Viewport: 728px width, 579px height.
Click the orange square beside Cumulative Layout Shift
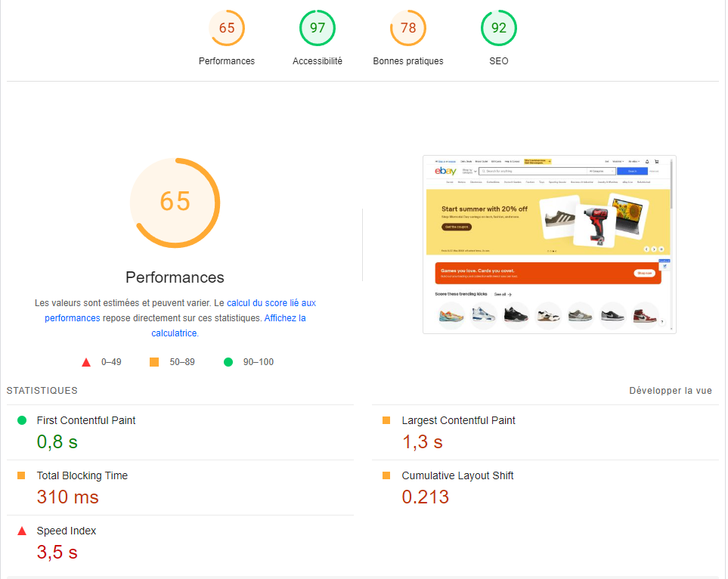pyautogui.click(x=386, y=475)
